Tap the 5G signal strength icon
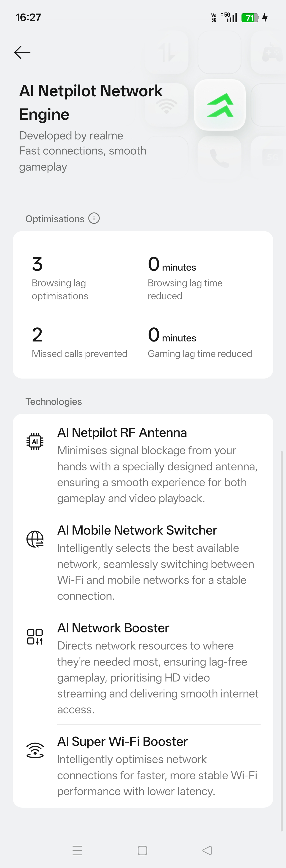 click(229, 17)
